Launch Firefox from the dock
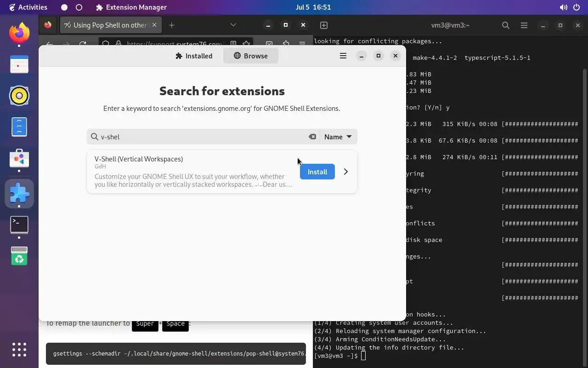The image size is (588, 368). (x=19, y=33)
